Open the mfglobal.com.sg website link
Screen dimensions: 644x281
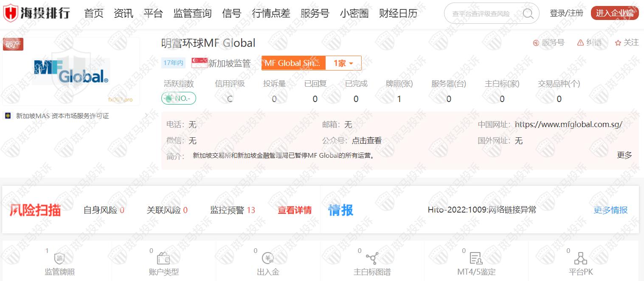[568, 125]
